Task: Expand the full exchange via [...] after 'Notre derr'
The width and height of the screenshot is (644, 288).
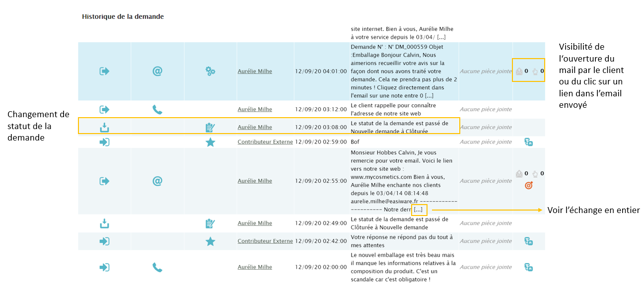Action: tap(418, 210)
